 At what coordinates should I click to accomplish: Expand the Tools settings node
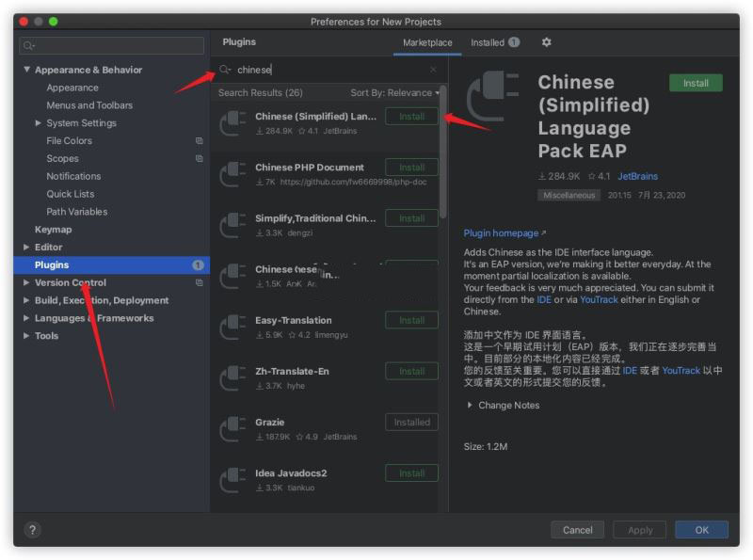26,336
